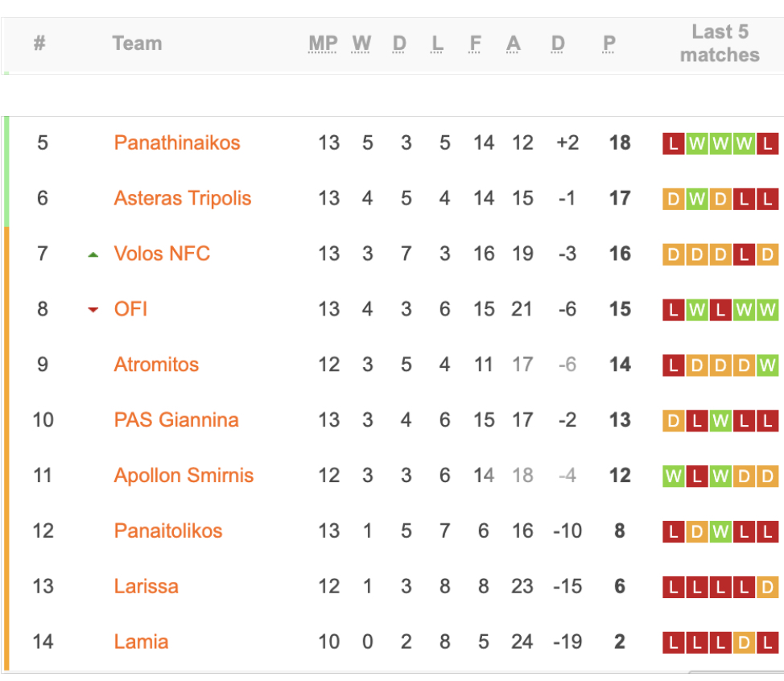This screenshot has height=681, width=784.
Task: Click Atromitos' green W result badge
Action: (x=767, y=365)
